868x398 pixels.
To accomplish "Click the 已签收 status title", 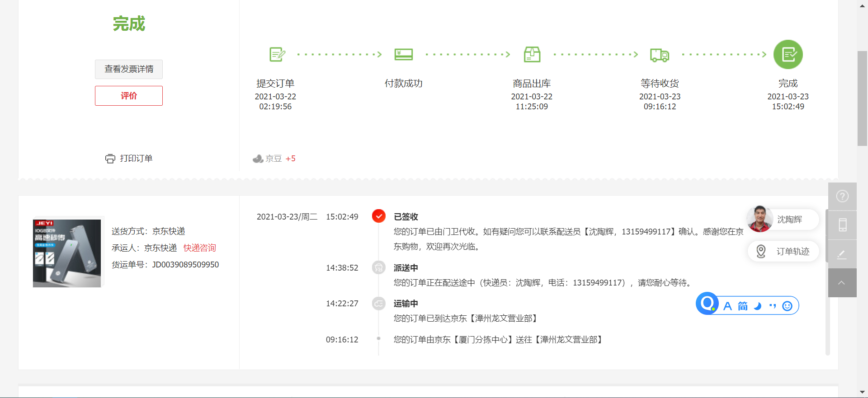I will 406,217.
